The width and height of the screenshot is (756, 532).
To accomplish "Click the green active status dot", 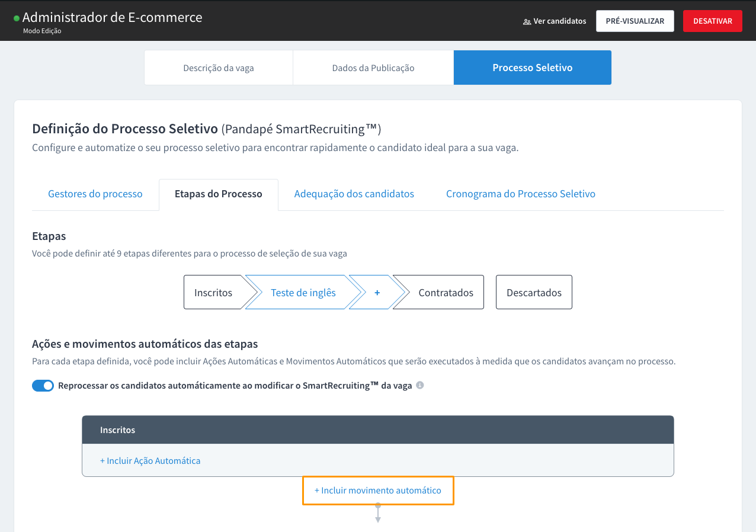I will (x=17, y=18).
